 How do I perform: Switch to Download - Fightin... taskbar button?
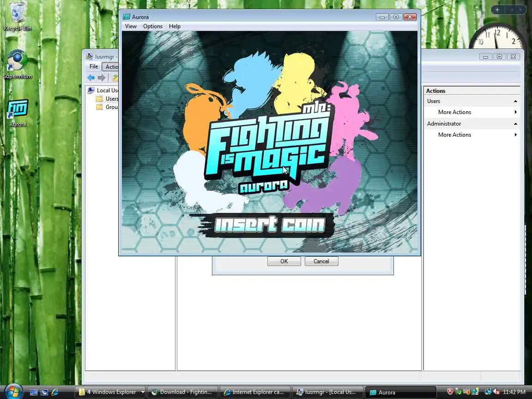(x=182, y=392)
